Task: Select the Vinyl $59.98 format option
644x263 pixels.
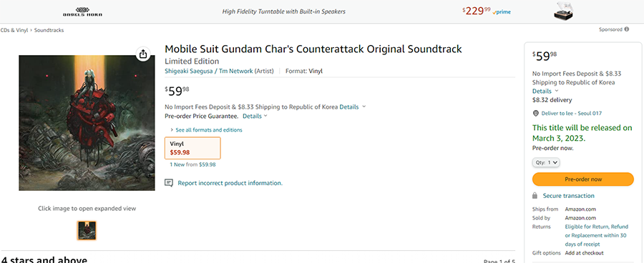Action: coord(192,148)
